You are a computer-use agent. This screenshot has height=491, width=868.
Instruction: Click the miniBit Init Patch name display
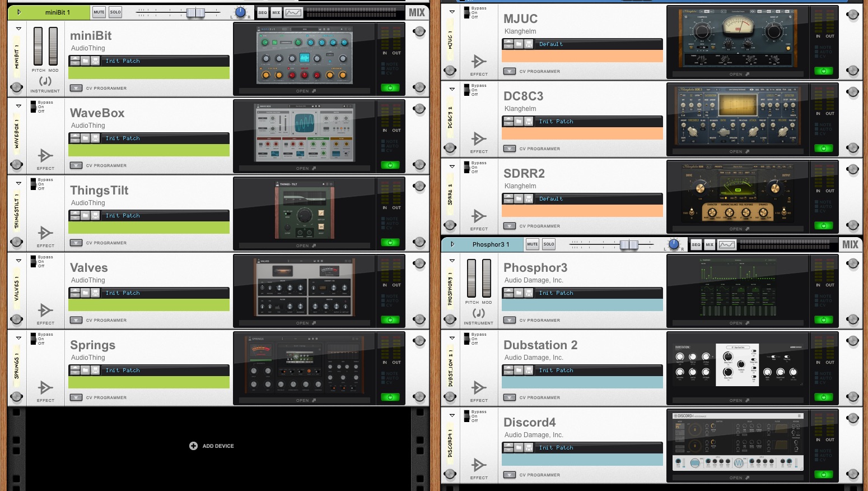(x=166, y=61)
